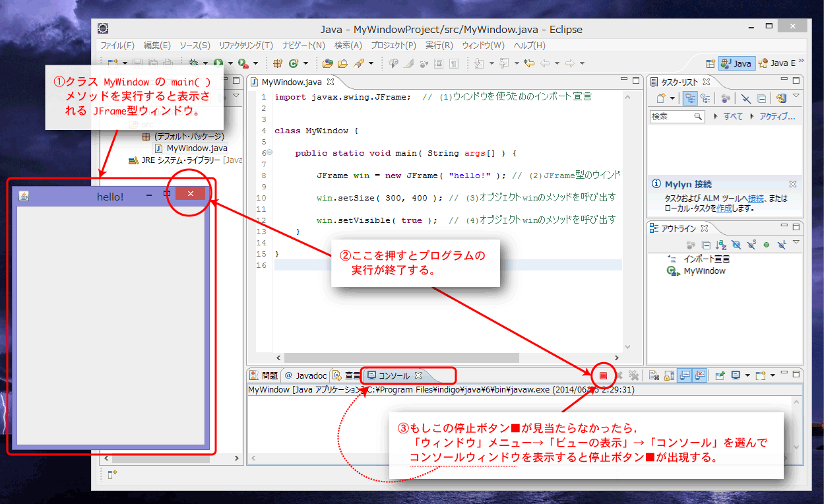Open the ウィンドウ(W) menu
Image resolution: width=824 pixels, height=504 pixels.
(483, 46)
